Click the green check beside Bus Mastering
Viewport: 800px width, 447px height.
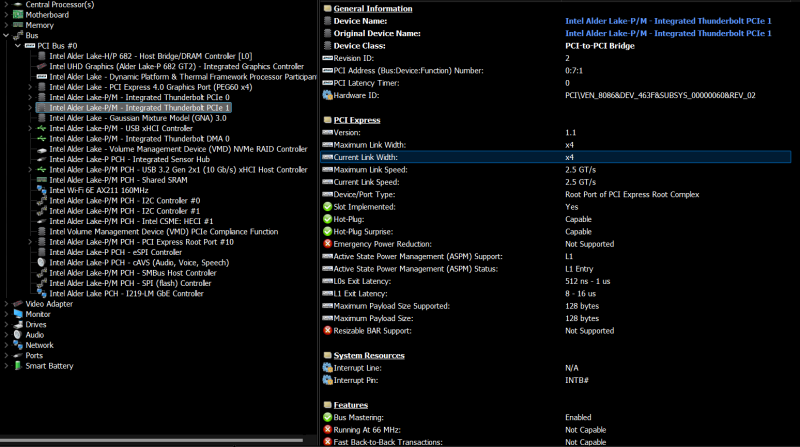328,417
